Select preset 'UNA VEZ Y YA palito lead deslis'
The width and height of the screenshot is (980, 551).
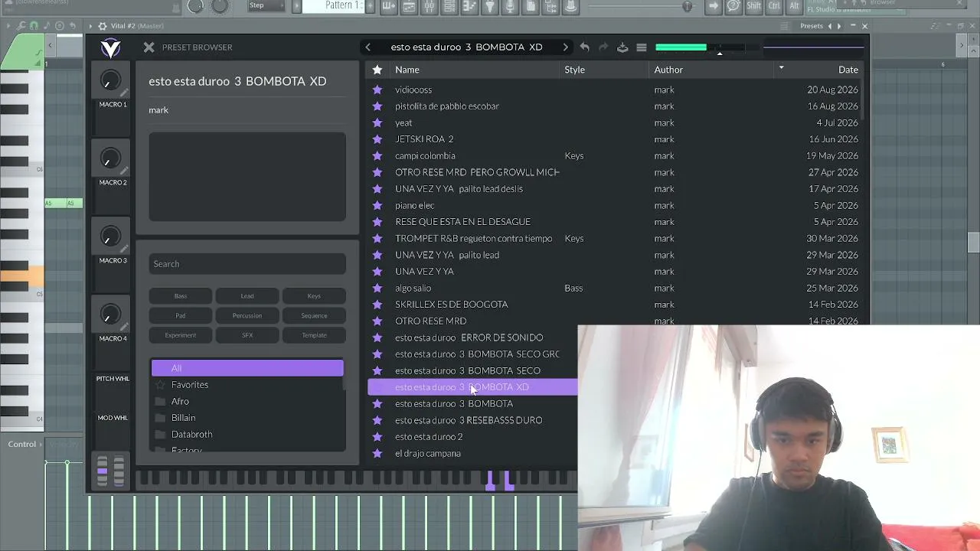459,189
